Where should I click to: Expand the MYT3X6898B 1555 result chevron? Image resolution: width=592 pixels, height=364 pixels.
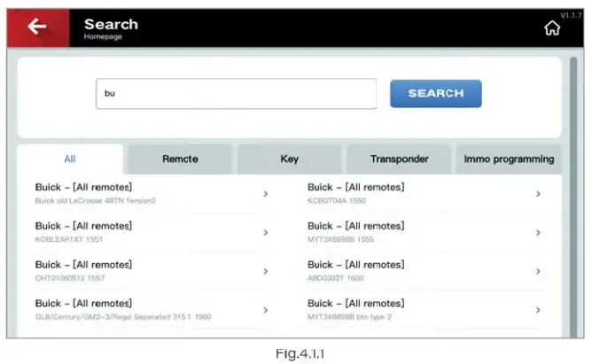coord(538,233)
